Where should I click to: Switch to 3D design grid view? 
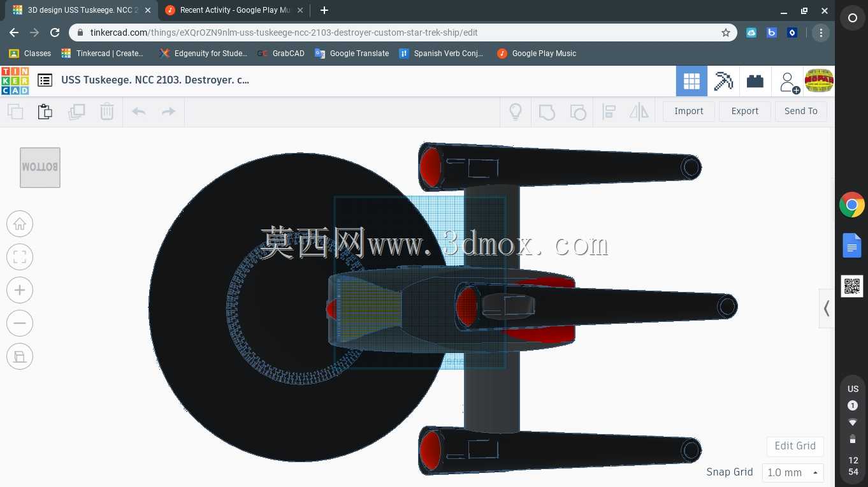[691, 81]
